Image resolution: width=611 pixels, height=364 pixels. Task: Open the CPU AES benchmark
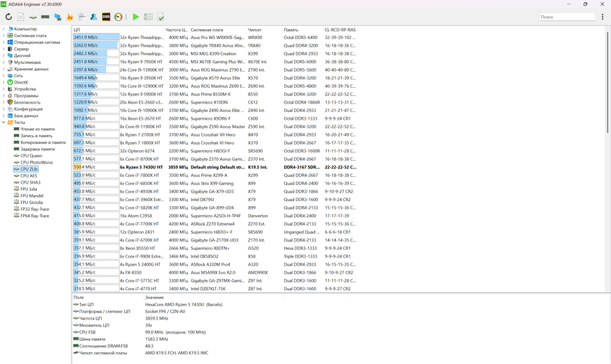(29, 175)
